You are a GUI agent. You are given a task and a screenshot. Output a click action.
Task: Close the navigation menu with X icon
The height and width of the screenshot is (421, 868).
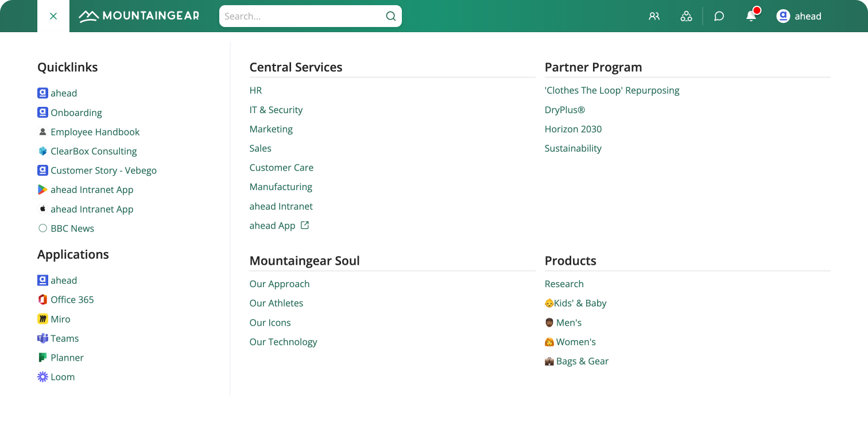tap(53, 16)
